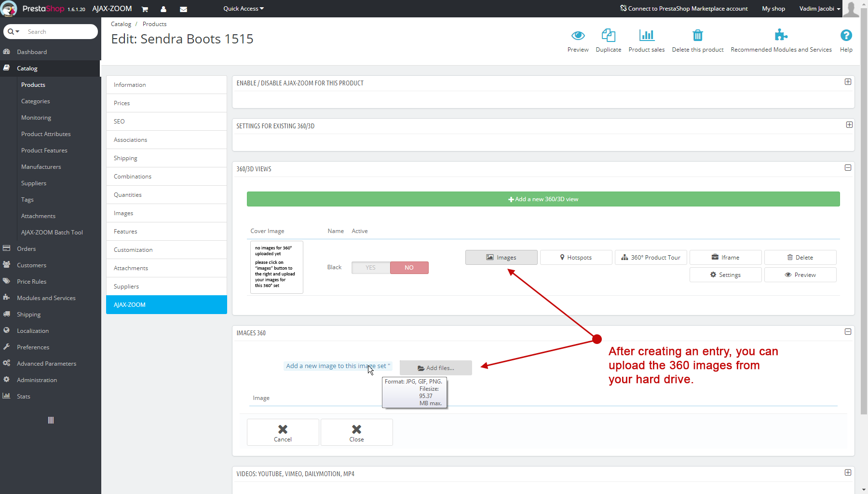Image resolution: width=868 pixels, height=494 pixels.
Task: Open Modules and Services sidebar menu
Action: click(x=50, y=298)
